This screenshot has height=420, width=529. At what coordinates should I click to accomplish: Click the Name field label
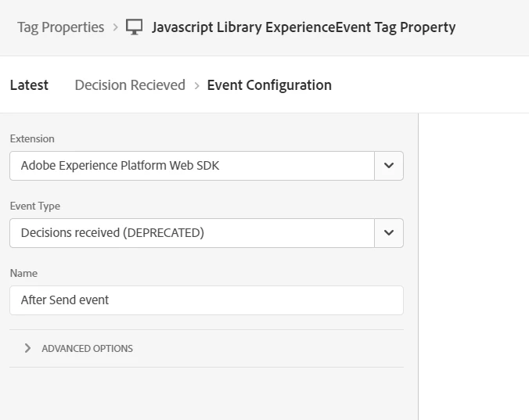pos(23,274)
